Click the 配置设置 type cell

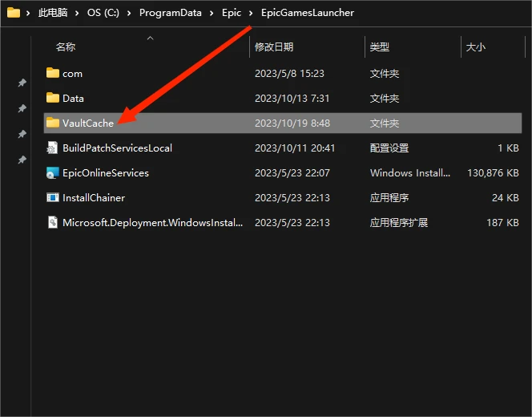click(389, 148)
